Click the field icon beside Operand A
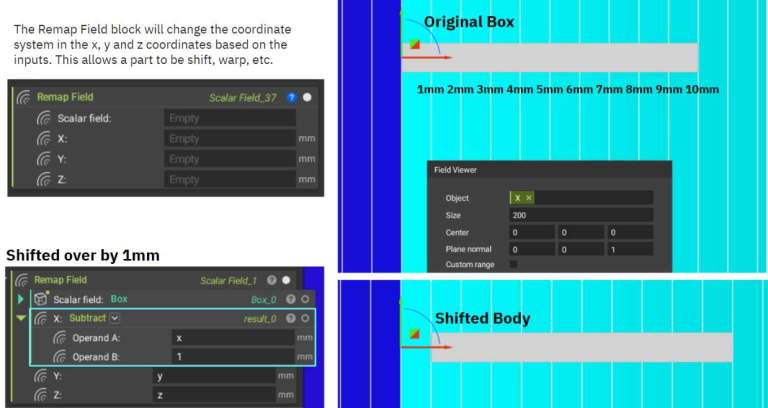 60,338
